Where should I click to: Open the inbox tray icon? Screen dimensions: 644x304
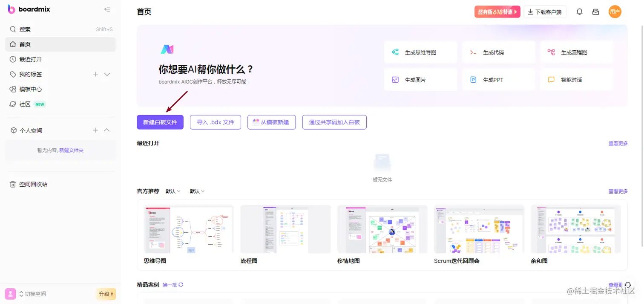click(596, 12)
